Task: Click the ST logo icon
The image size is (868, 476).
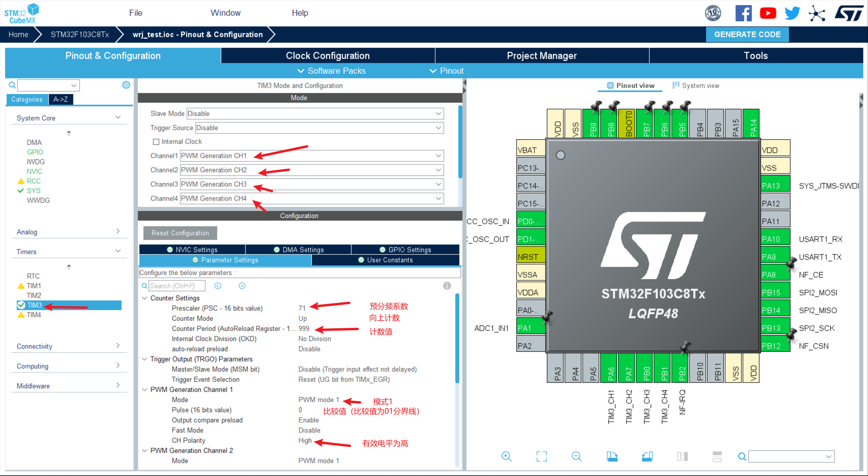Action: click(x=849, y=13)
